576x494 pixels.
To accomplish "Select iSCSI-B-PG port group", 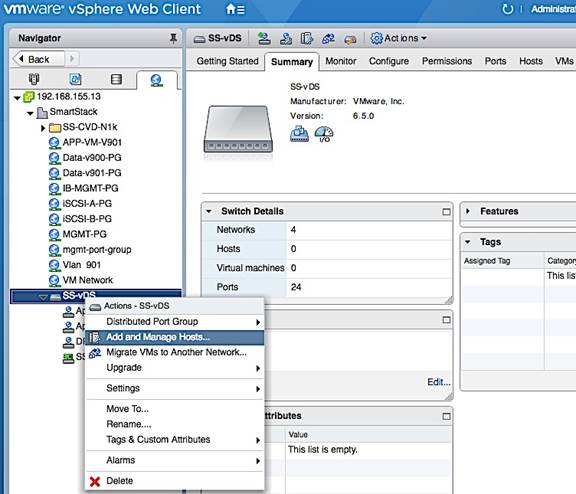I will (x=87, y=219).
